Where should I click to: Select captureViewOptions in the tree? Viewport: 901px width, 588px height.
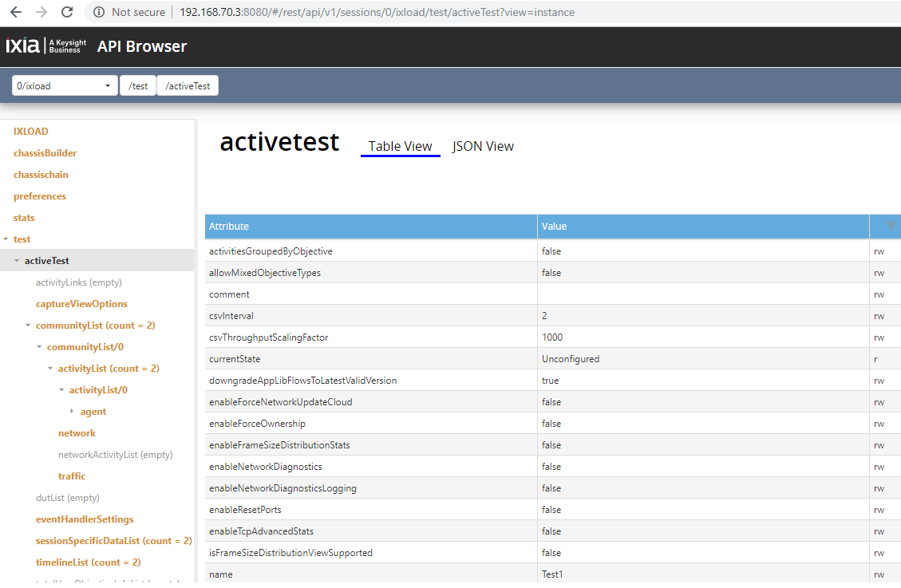pos(81,304)
